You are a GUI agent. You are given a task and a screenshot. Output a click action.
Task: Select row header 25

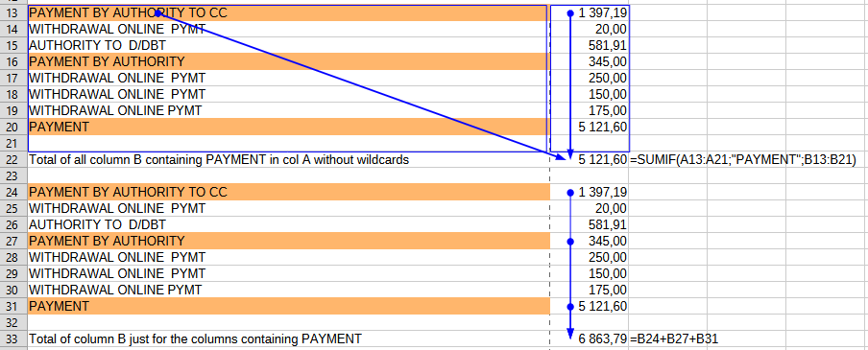click(x=13, y=208)
